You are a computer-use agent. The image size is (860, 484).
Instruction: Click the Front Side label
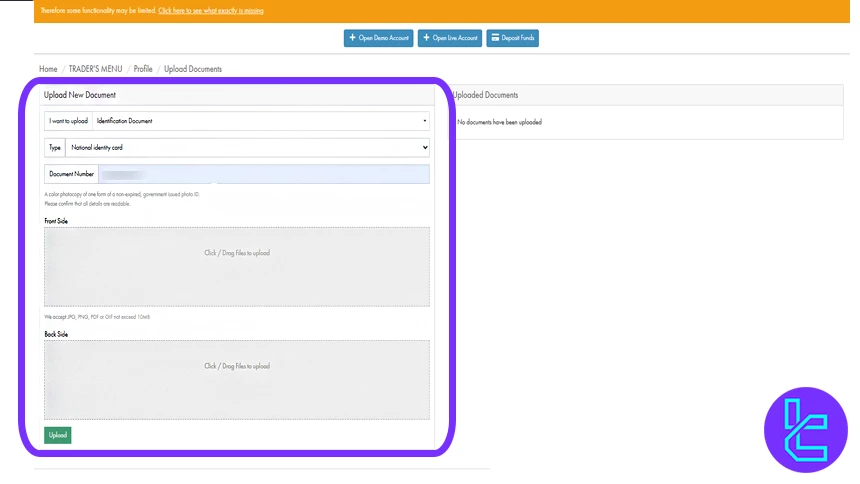click(56, 221)
